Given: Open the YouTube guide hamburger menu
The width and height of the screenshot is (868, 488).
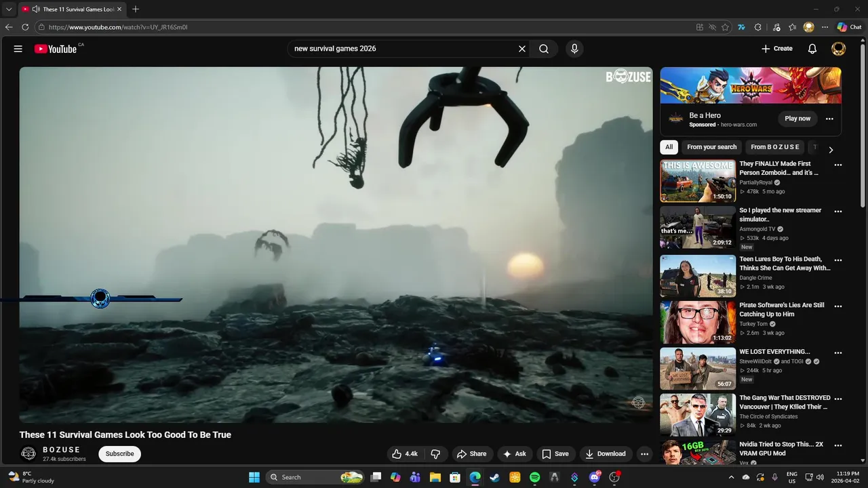Looking at the screenshot, I should pyautogui.click(x=18, y=49).
